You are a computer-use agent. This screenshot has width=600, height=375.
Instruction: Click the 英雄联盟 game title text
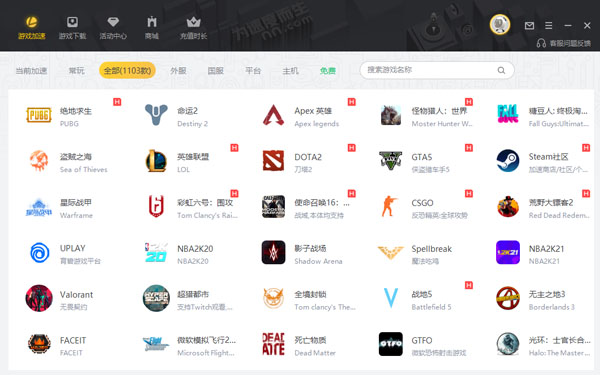pos(193,157)
